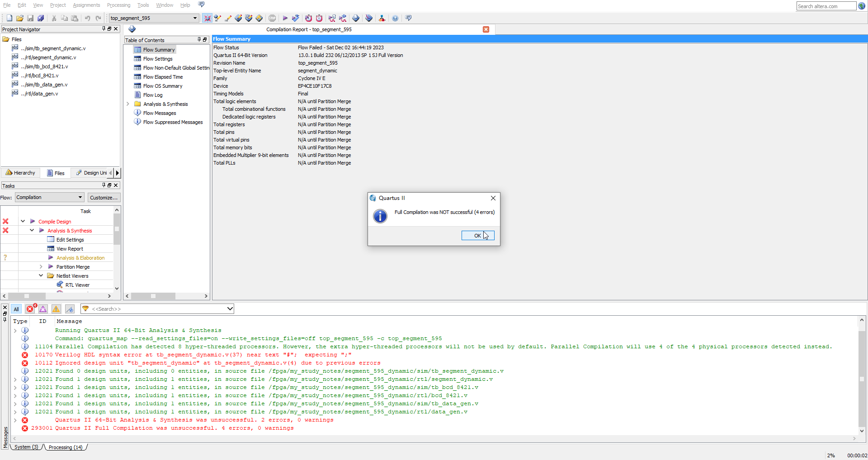This screenshot has width=868, height=460.
Task: Close the Quartus II dialog with X
Action: tap(493, 198)
